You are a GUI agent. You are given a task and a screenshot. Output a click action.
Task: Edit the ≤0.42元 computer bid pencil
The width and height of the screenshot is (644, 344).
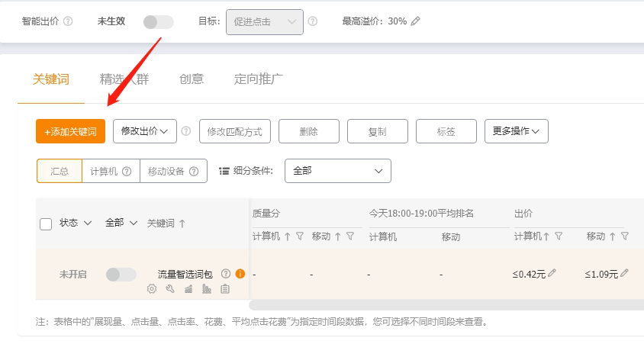click(552, 273)
